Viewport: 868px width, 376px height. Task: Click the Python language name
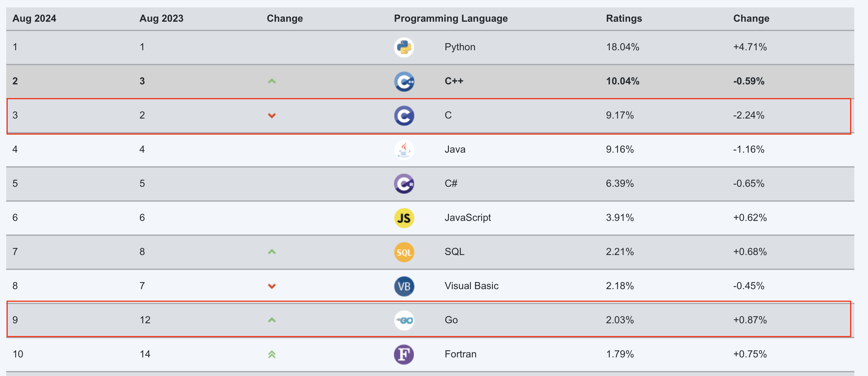click(x=460, y=47)
